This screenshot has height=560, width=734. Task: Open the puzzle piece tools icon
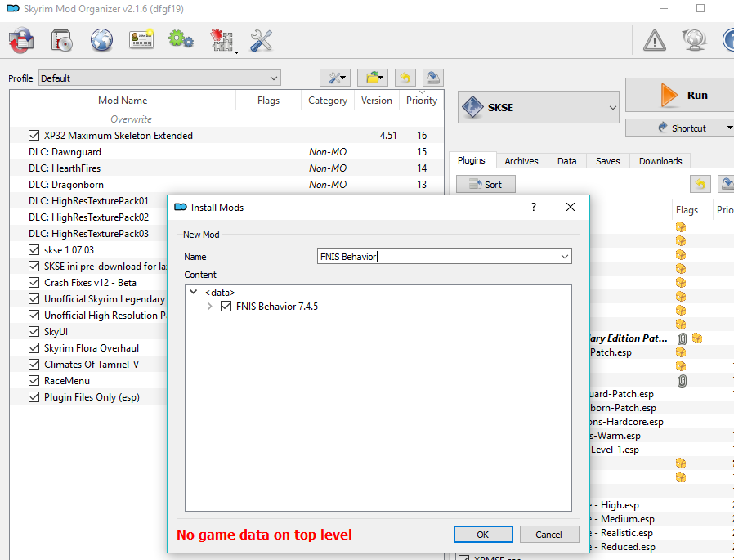pyautogui.click(x=222, y=40)
